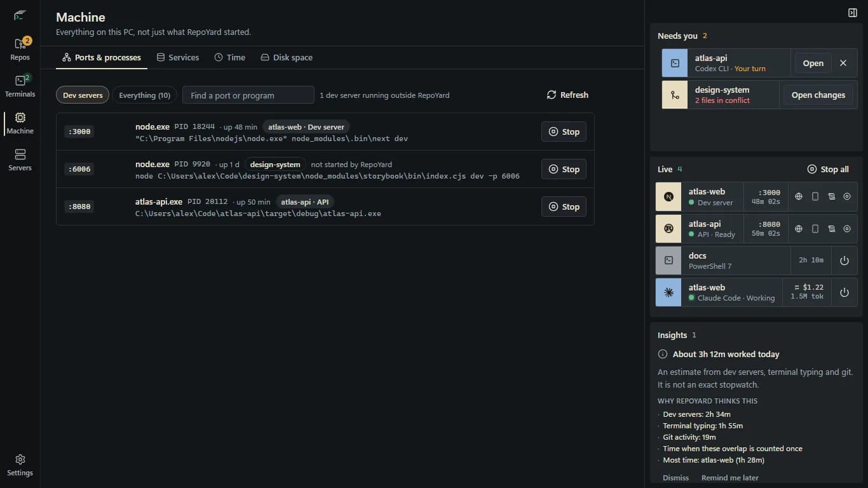868x488 pixels.
Task: Refresh the ports and processes list
Action: [567, 95]
